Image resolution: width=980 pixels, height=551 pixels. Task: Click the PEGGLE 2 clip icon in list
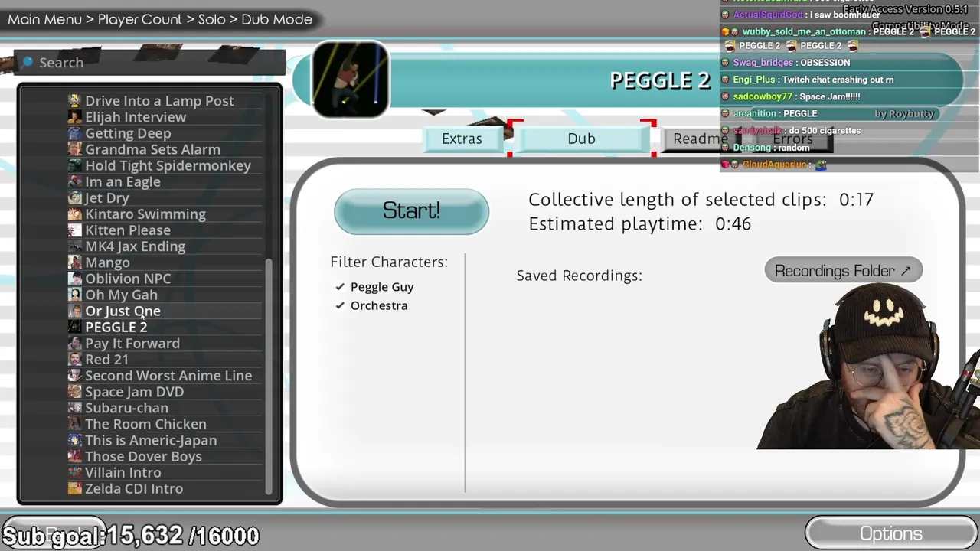pyautogui.click(x=74, y=327)
